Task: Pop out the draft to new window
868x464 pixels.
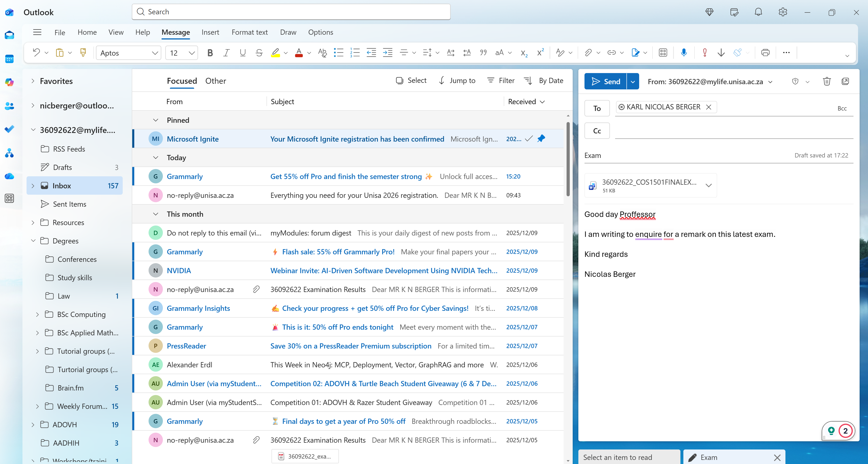Action: coord(845,81)
